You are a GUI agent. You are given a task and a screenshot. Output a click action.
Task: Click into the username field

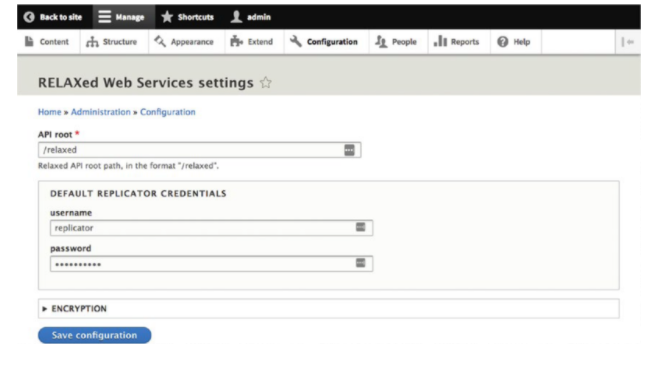(211, 228)
